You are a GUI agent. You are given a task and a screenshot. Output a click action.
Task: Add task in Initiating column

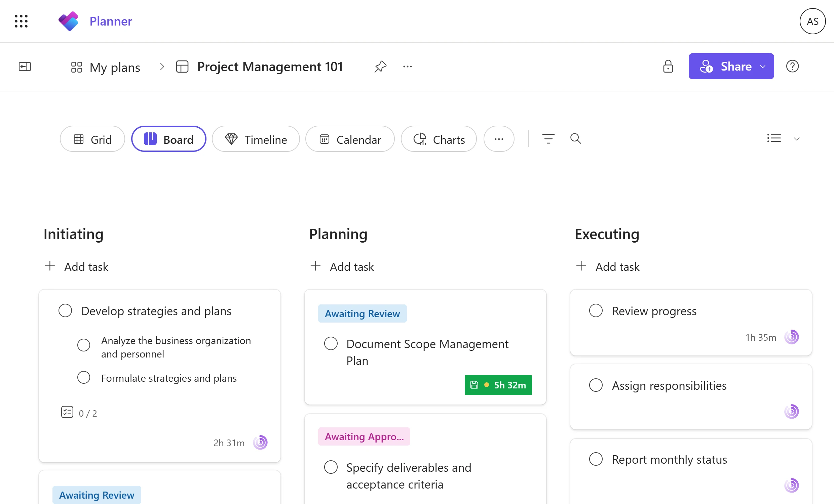(76, 266)
